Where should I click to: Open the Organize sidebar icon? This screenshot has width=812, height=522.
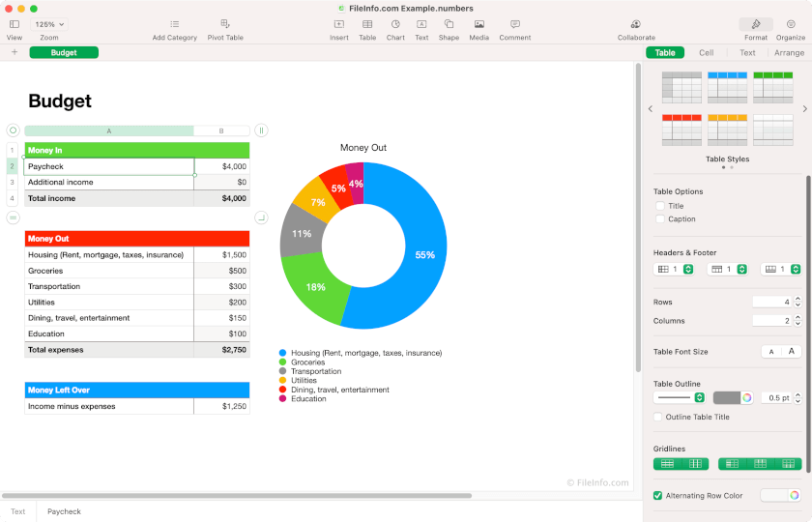click(790, 24)
